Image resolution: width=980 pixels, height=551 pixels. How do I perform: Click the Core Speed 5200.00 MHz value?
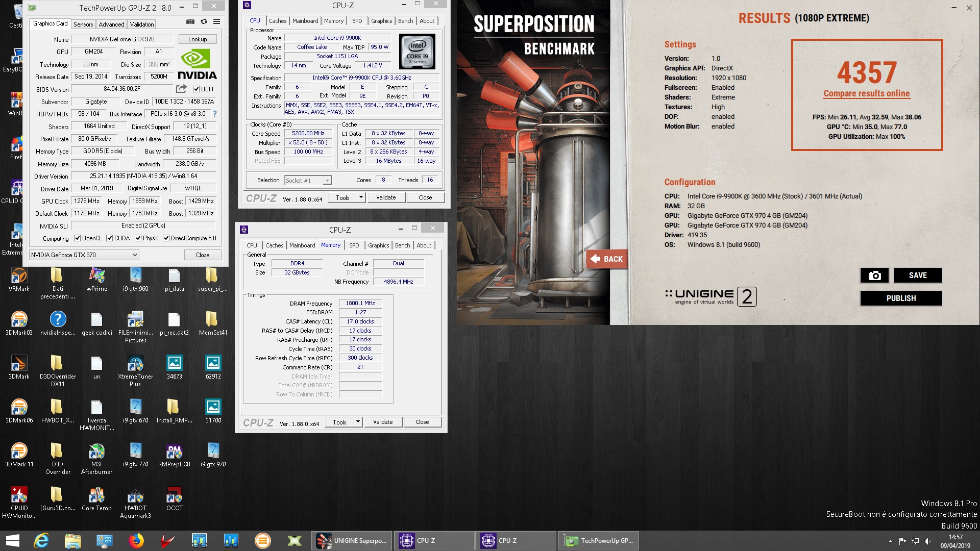(x=308, y=134)
